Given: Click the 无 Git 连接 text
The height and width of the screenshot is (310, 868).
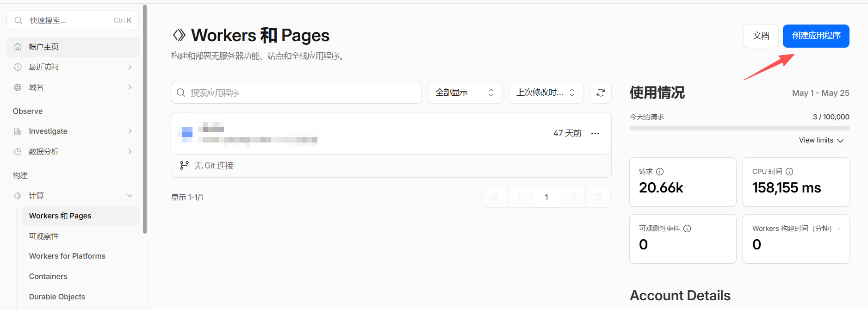Looking at the screenshot, I should coord(214,166).
